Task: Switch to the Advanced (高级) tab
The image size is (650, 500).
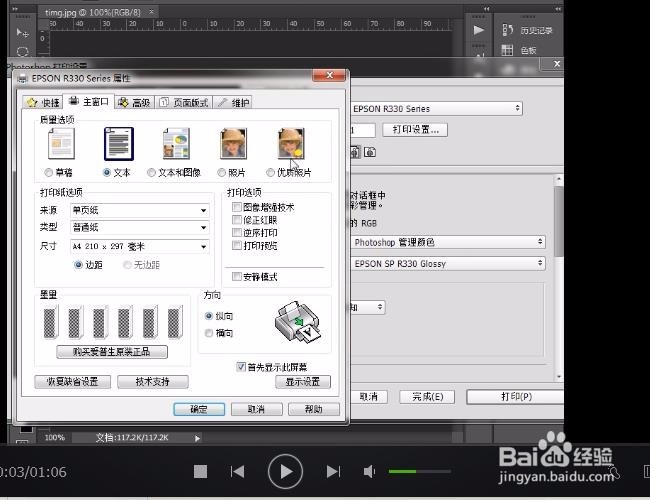Action: (x=134, y=102)
